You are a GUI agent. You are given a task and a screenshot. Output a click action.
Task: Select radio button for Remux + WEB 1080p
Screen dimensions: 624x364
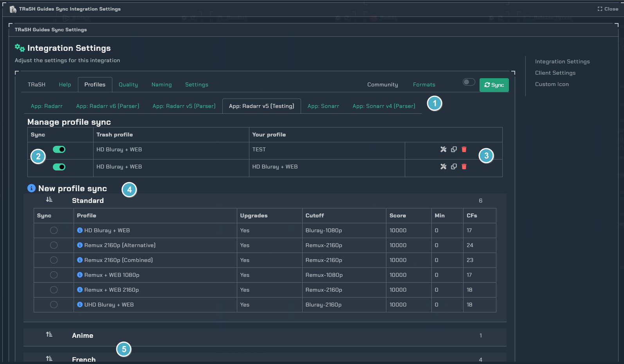[x=54, y=275]
